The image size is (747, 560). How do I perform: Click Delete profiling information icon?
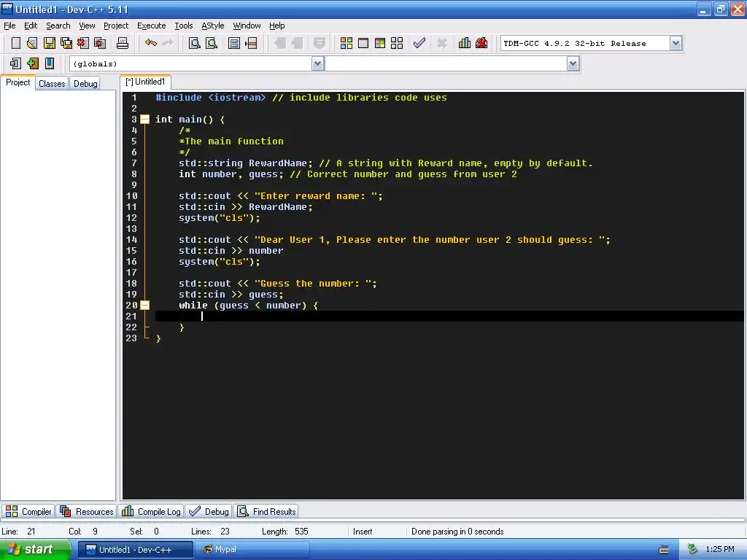(481, 43)
